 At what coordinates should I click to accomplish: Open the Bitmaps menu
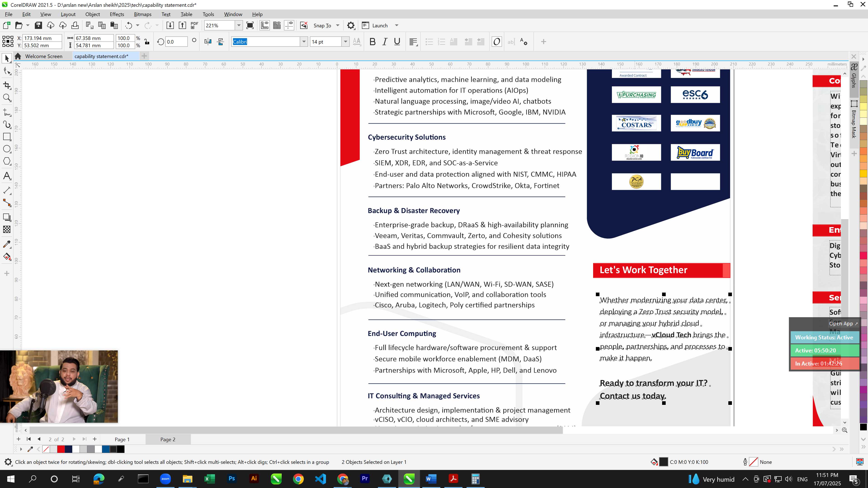point(143,14)
